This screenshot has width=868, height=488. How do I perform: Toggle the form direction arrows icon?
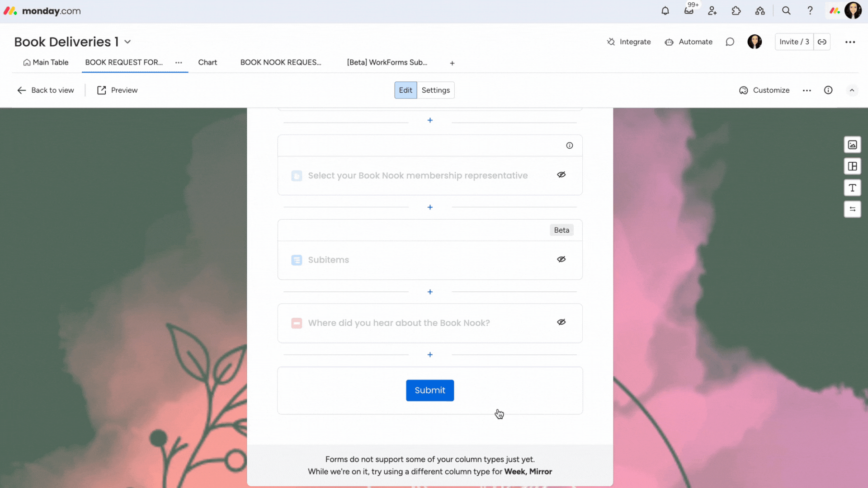coord(853,209)
